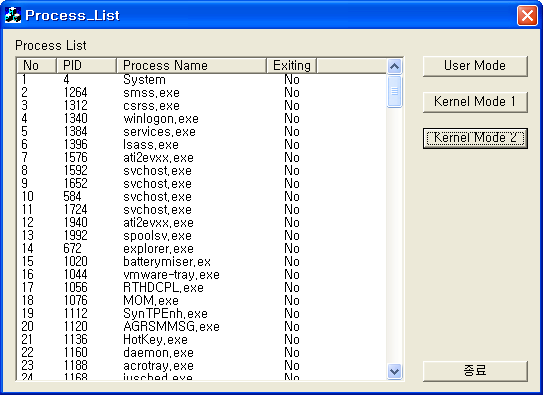
Task: Sort by Process Name column header
Action: click(192, 65)
